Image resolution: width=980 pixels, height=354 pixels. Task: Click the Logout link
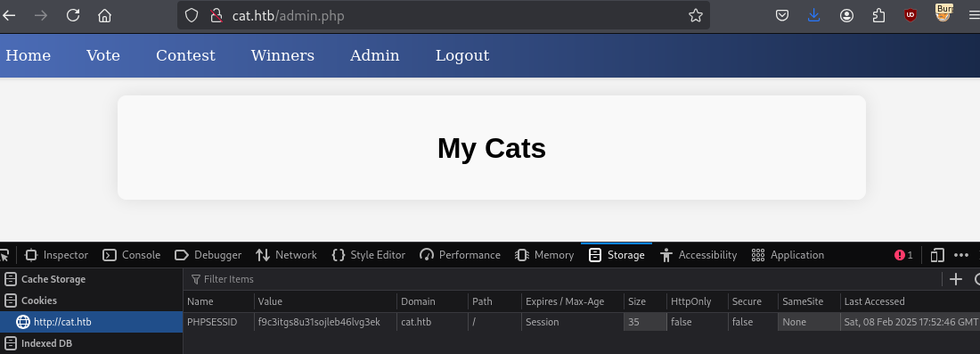point(462,55)
